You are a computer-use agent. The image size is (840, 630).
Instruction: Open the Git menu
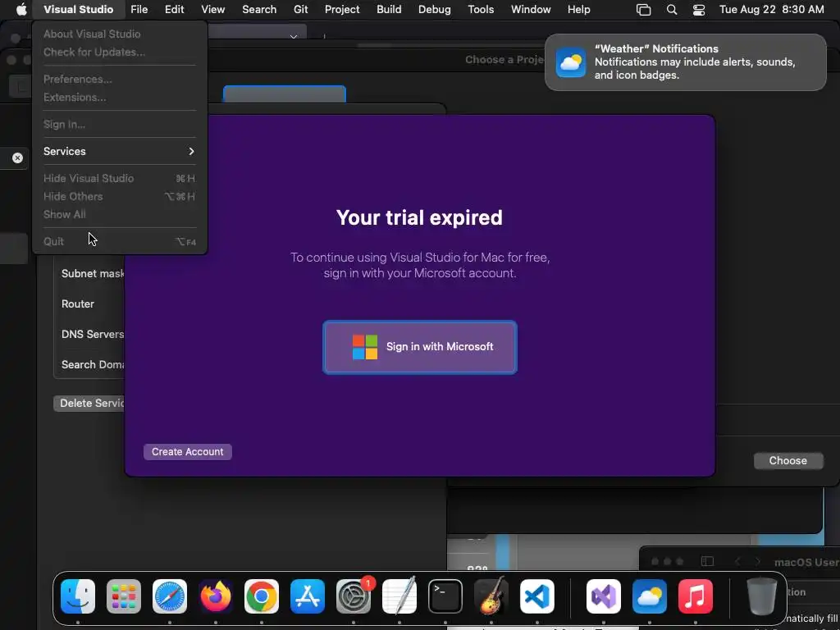tap(300, 9)
